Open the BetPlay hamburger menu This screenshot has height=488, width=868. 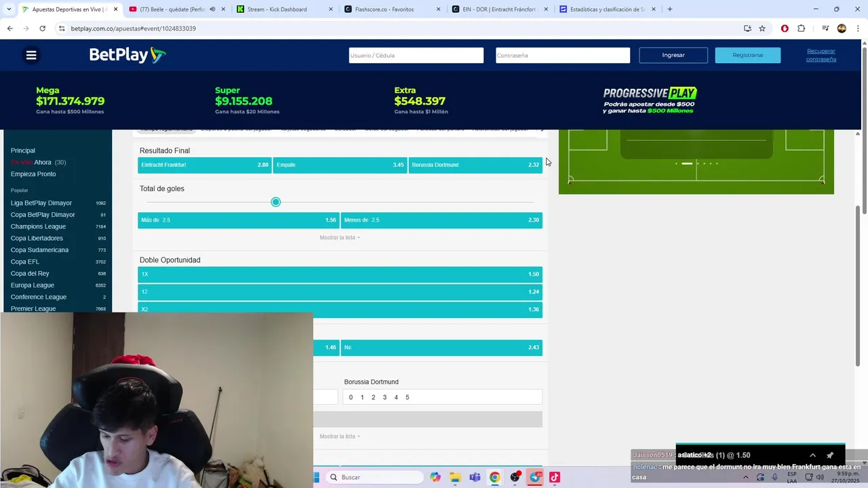click(31, 55)
